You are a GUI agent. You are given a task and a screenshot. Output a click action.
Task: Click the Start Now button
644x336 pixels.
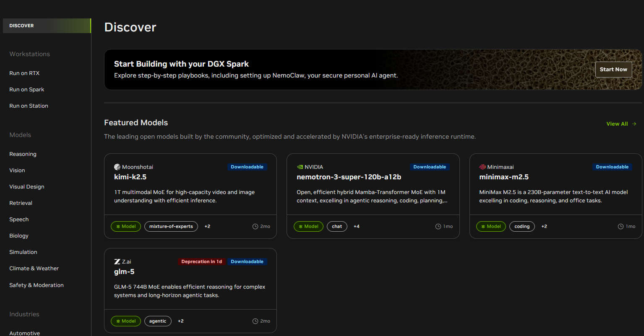pyautogui.click(x=613, y=70)
